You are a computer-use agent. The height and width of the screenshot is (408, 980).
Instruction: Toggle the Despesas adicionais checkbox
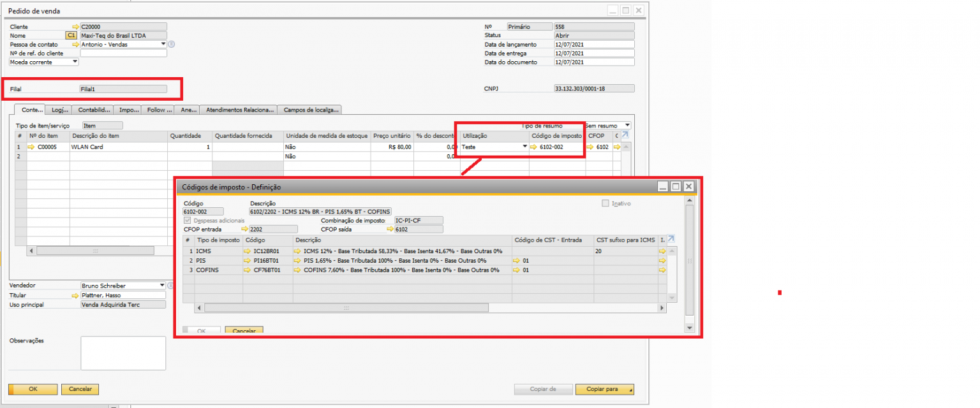[187, 220]
